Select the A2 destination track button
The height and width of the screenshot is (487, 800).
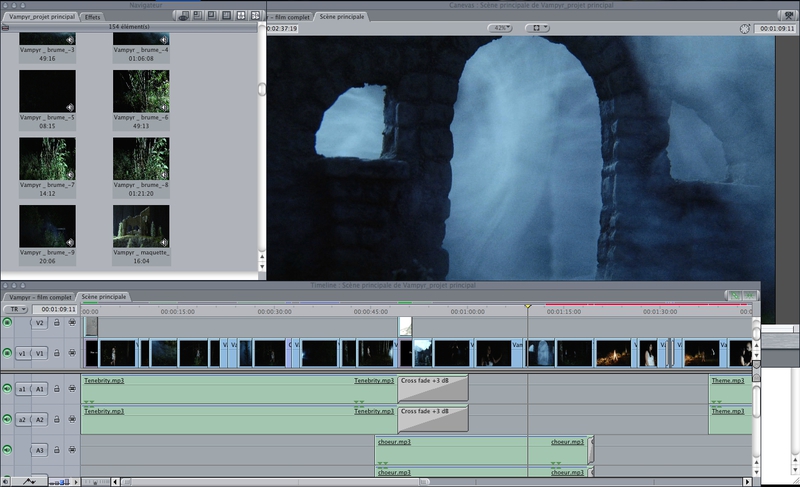coord(39,419)
